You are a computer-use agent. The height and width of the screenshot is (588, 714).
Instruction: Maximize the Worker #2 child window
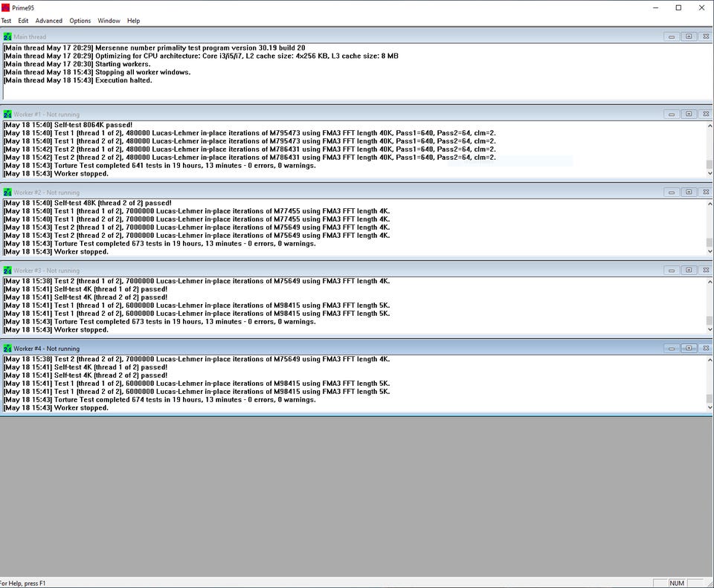tap(689, 192)
